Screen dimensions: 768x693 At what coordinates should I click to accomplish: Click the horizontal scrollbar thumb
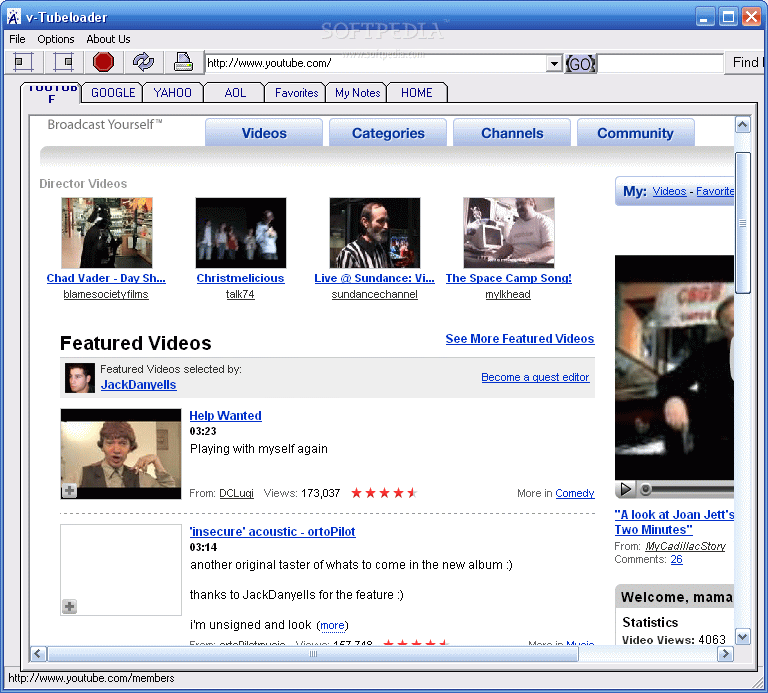tap(313, 654)
